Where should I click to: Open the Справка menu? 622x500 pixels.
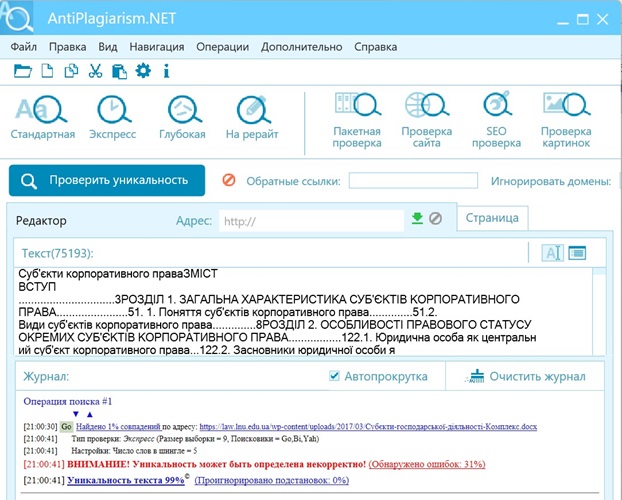click(376, 47)
